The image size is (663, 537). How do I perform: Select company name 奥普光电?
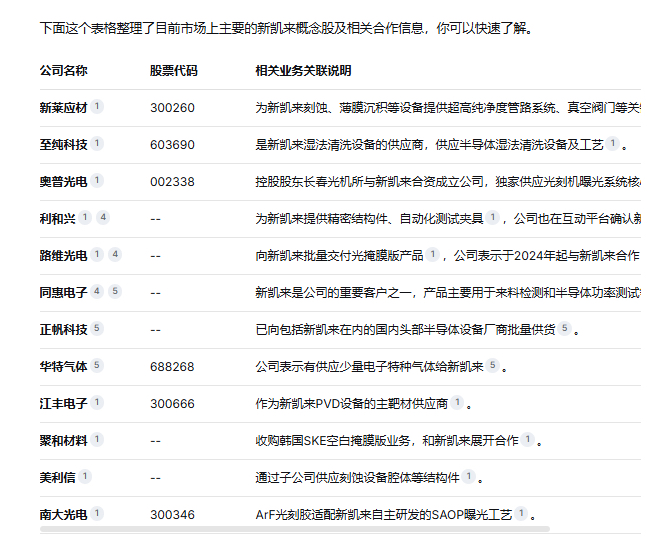tap(63, 182)
